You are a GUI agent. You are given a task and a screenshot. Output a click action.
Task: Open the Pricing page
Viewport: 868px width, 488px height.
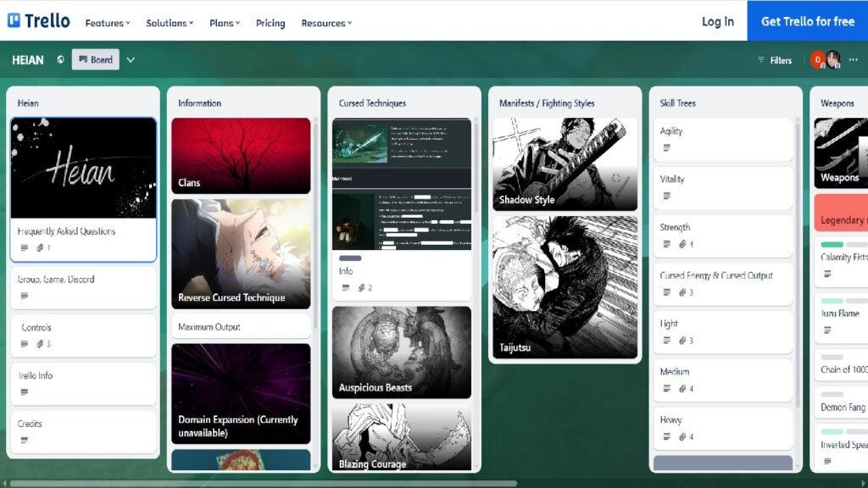(x=270, y=23)
